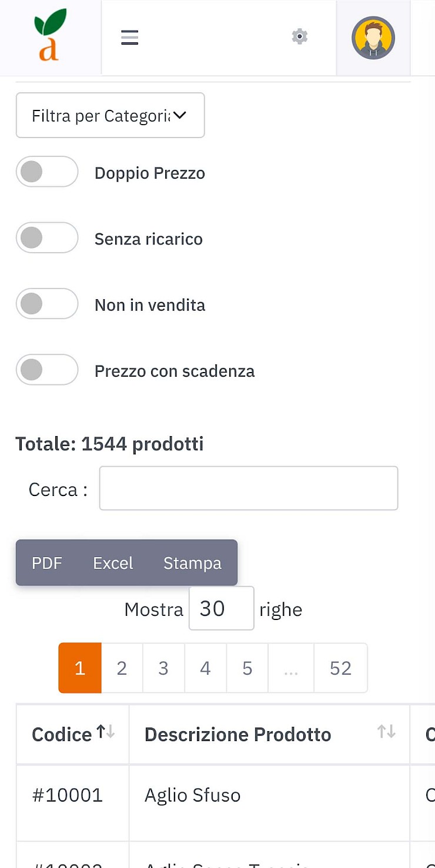This screenshot has height=868, width=435.
Task: Jump to last page 52
Action: click(340, 668)
